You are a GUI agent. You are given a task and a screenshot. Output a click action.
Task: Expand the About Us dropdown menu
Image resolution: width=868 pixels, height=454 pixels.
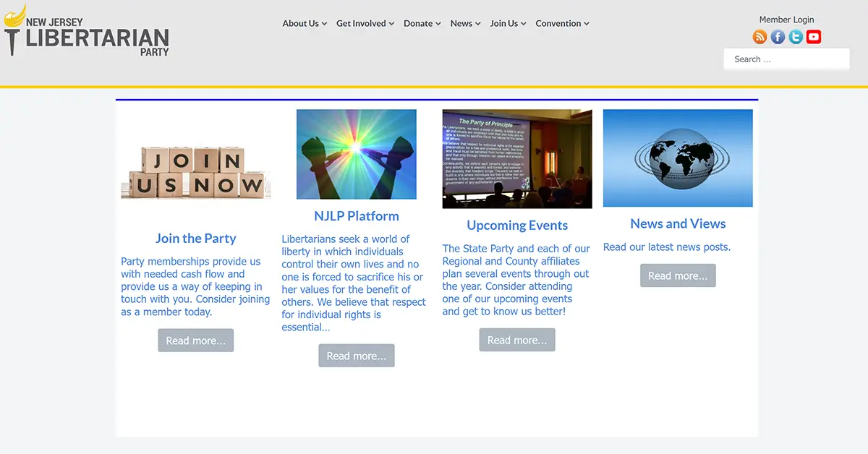coord(305,23)
